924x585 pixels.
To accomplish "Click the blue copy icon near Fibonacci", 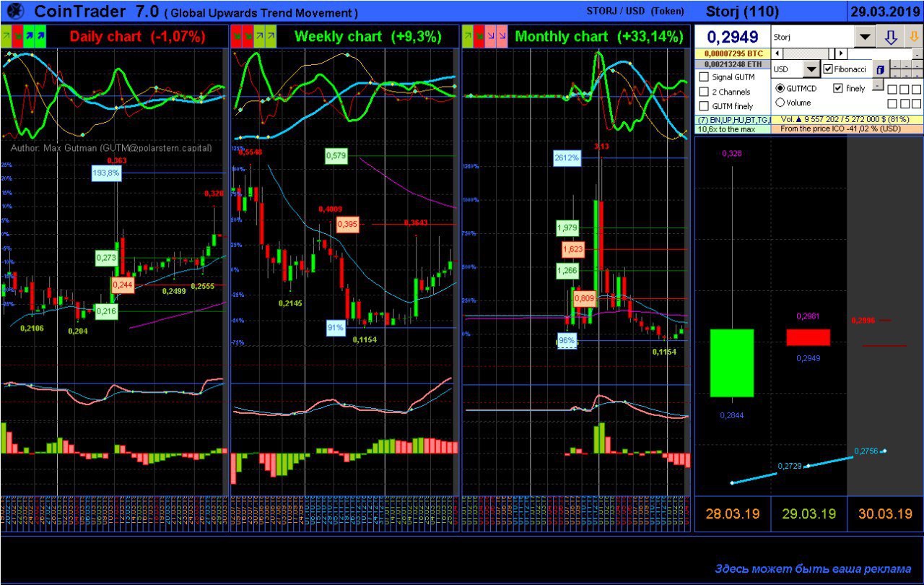I will 881,69.
